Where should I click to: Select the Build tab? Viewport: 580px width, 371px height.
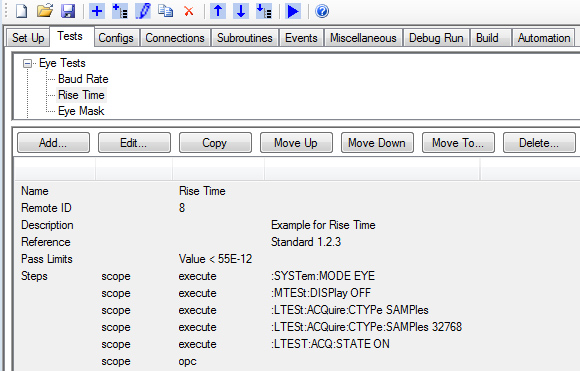[x=490, y=38]
